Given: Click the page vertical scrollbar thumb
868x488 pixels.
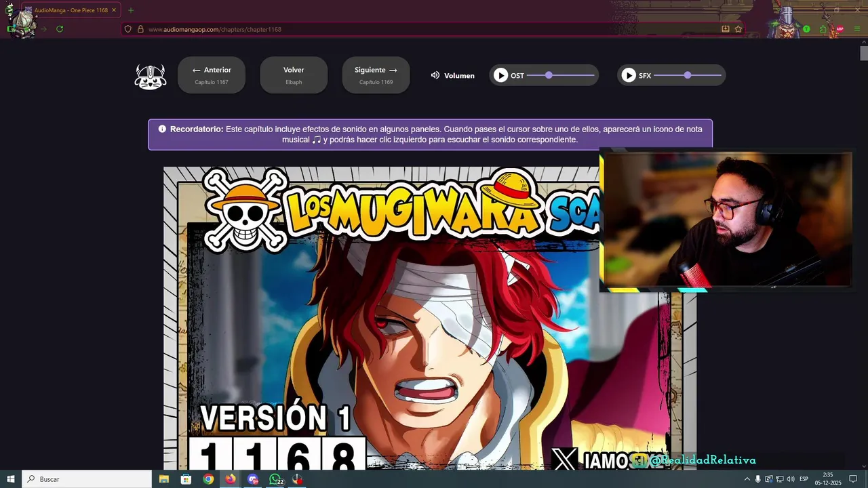Looking at the screenshot, I should coord(864,54).
